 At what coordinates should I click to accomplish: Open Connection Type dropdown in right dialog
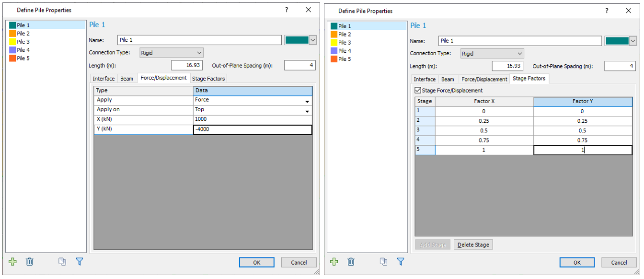click(492, 54)
